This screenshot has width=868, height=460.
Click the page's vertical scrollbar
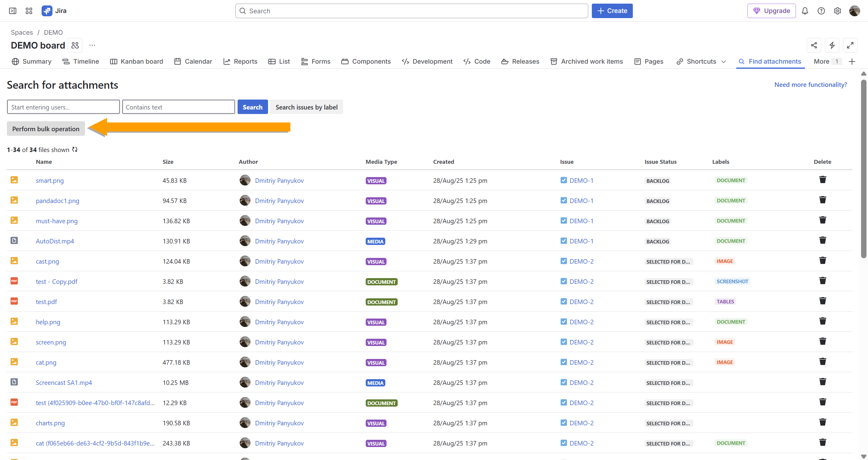863,169
